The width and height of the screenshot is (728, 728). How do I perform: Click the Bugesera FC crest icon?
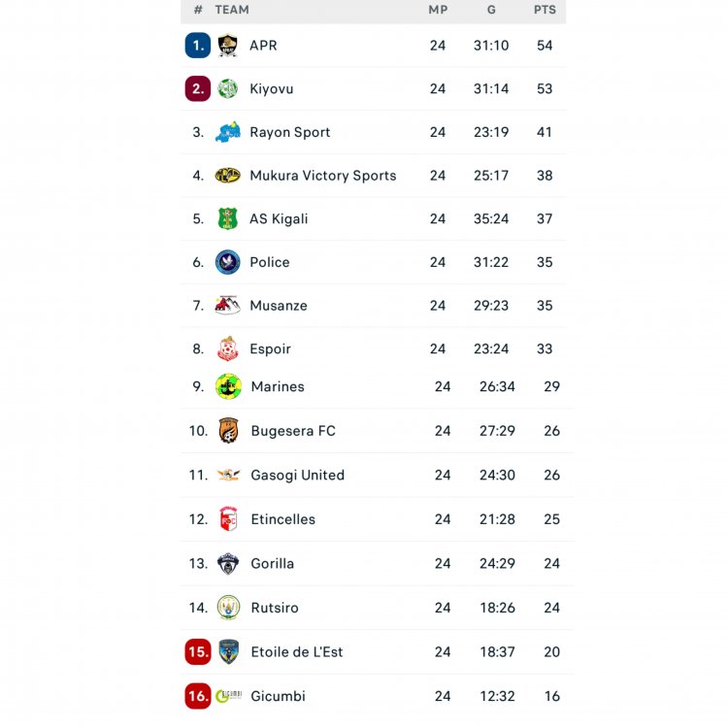pos(228,431)
